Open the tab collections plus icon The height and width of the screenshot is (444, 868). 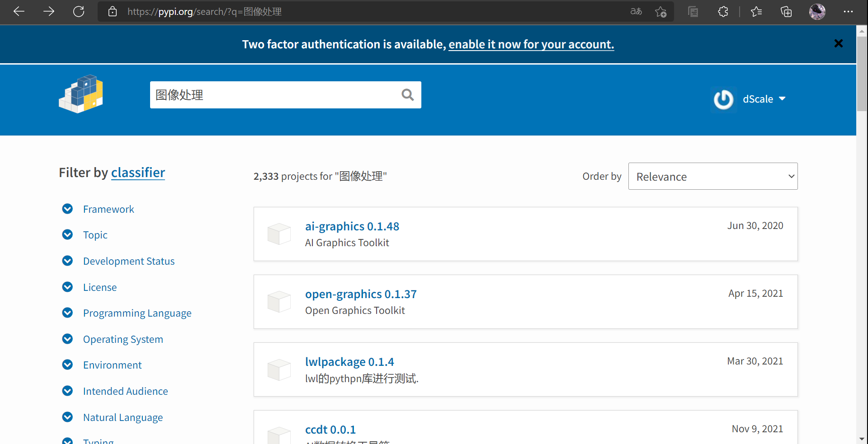(786, 12)
